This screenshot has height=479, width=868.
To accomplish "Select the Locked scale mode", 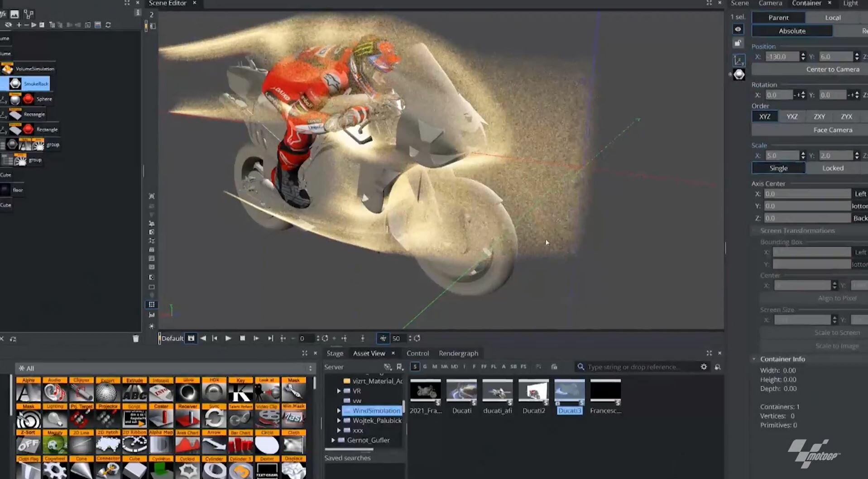I will 833,168.
